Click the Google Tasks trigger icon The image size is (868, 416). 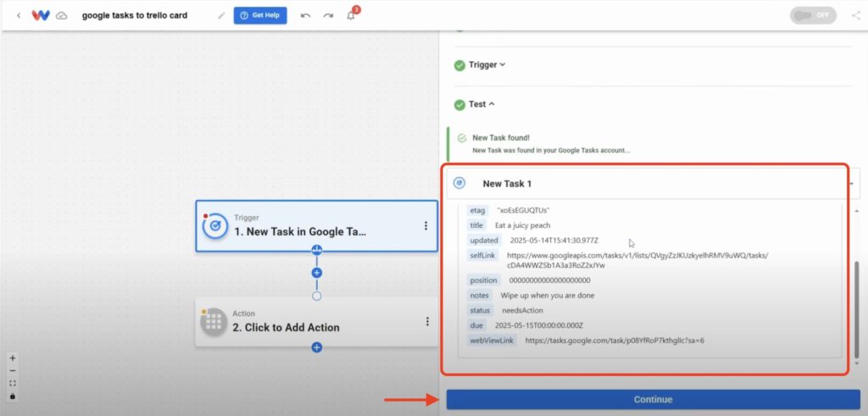[x=215, y=225]
